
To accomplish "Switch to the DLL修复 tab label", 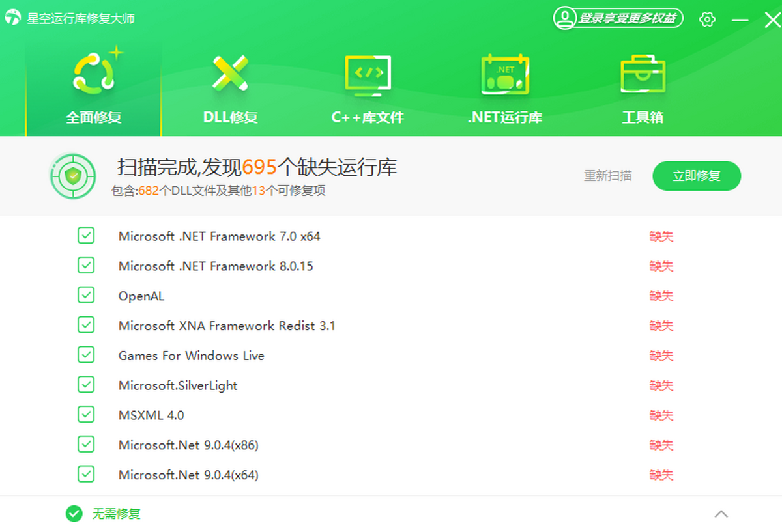I will click(x=230, y=118).
